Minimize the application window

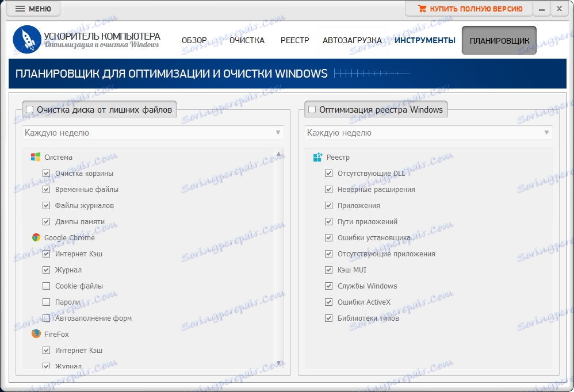coord(542,9)
